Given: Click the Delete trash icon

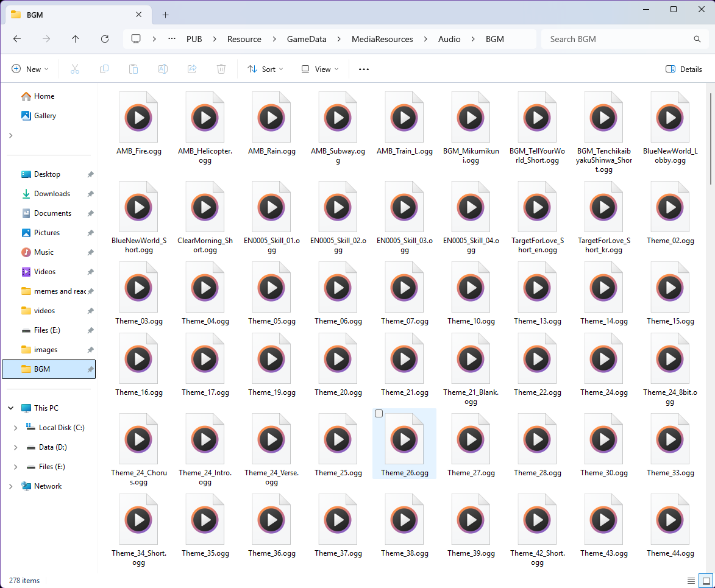Looking at the screenshot, I should point(221,69).
